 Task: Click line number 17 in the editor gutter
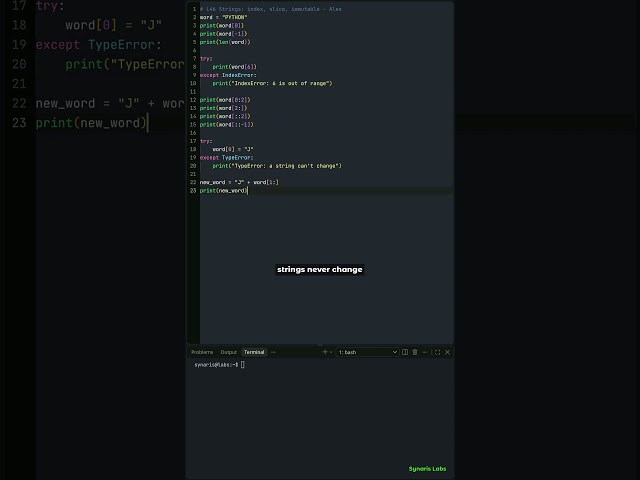tap(193, 141)
